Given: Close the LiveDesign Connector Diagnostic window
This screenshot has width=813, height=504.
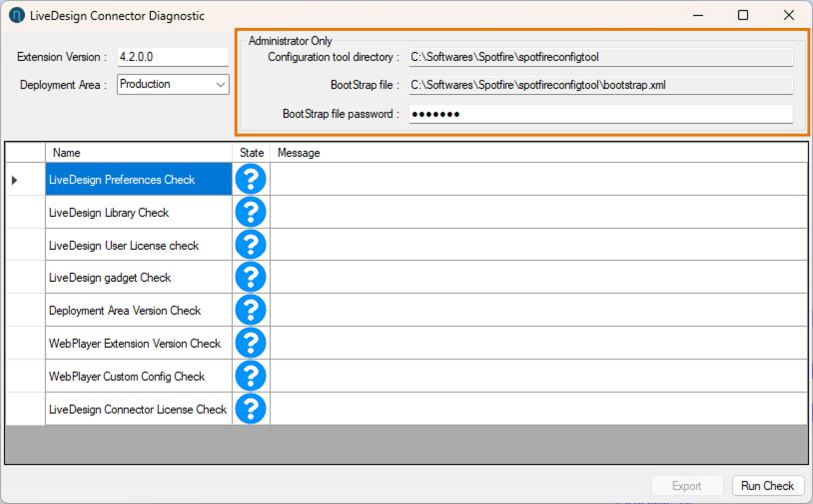Looking at the screenshot, I should pyautogui.click(x=789, y=15).
